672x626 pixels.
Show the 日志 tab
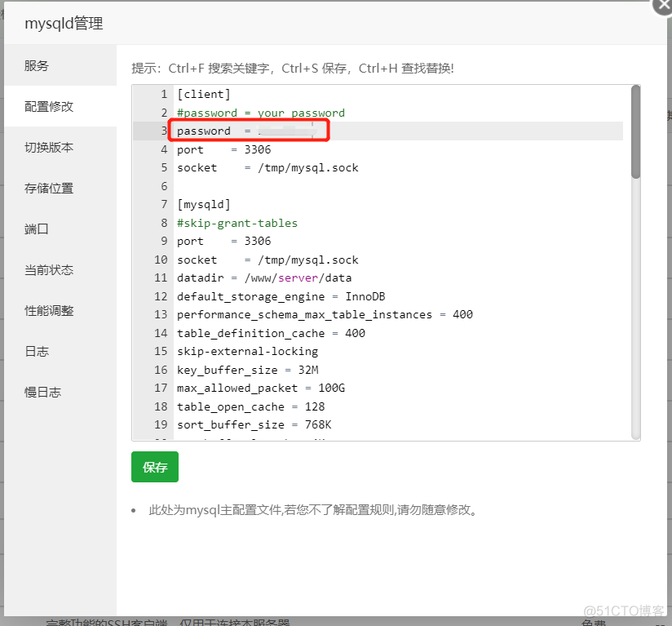[37, 351]
